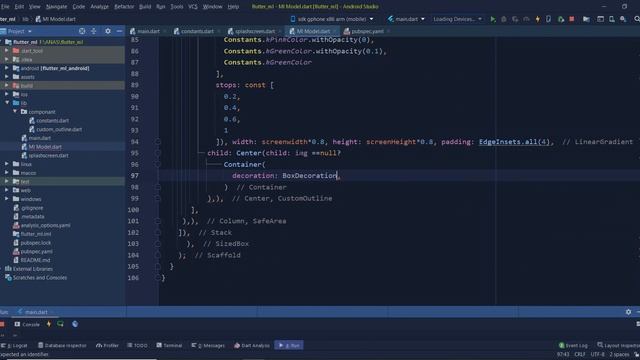
Task: Open VCS menu
Action: [193, 7]
